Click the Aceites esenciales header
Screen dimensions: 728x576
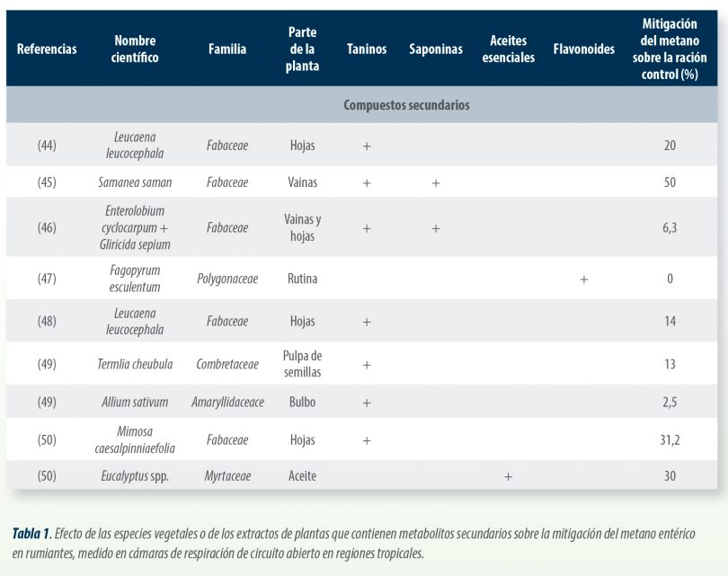(x=509, y=49)
